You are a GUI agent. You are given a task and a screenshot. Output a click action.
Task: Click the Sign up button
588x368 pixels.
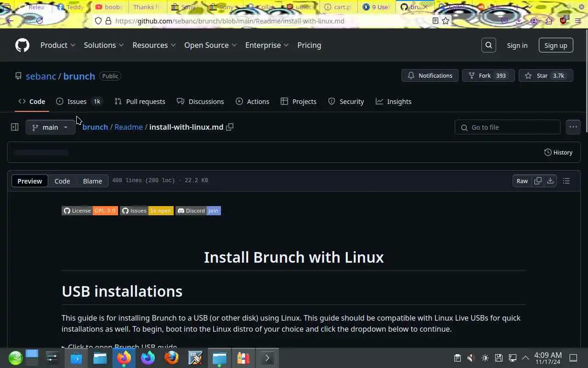(556, 45)
